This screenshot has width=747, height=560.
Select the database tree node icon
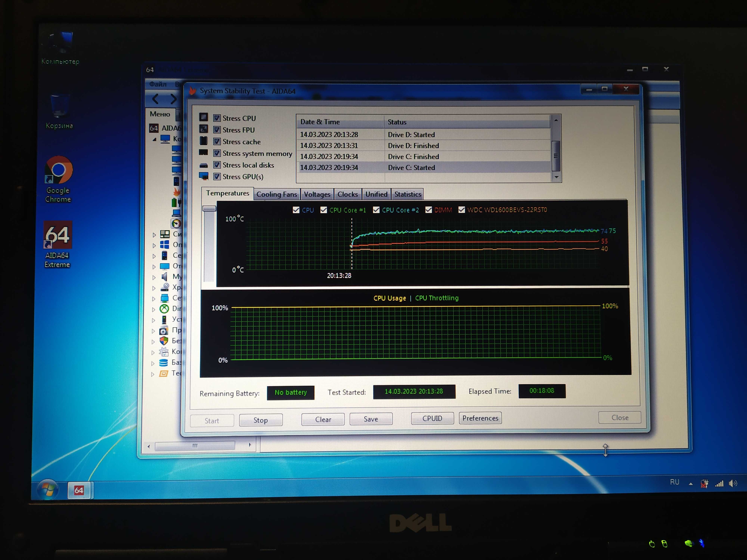163,363
